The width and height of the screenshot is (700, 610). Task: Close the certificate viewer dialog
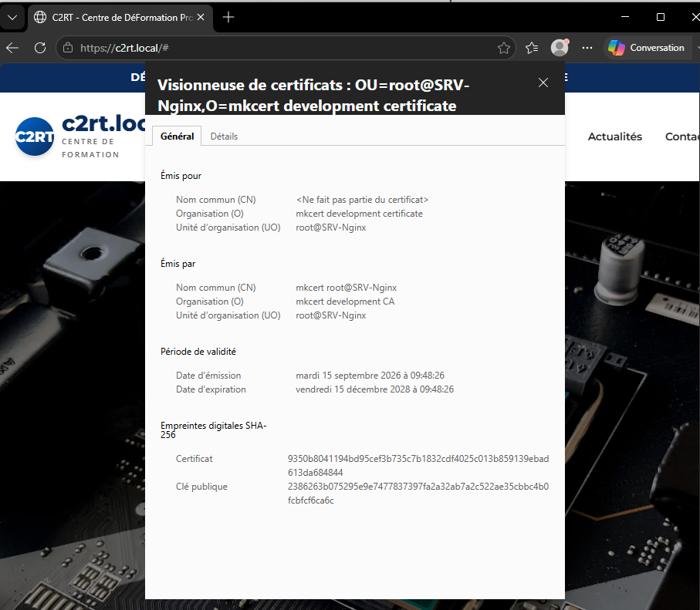click(x=543, y=83)
